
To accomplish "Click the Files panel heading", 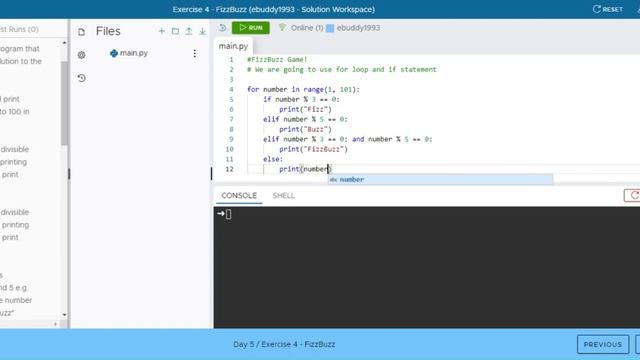I will 108,31.
